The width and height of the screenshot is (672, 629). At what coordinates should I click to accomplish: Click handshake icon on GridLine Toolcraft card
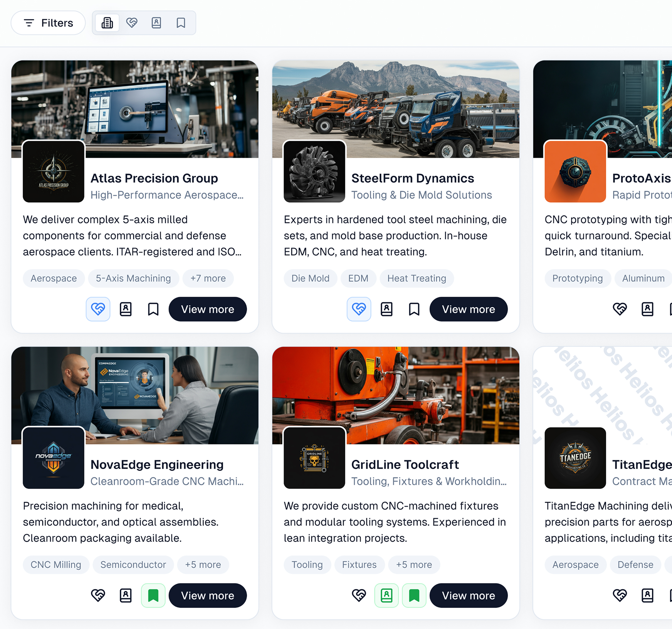(359, 595)
